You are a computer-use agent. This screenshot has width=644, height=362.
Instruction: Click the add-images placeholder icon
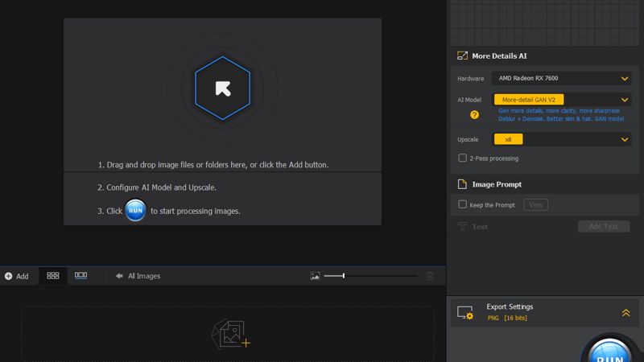231,335
